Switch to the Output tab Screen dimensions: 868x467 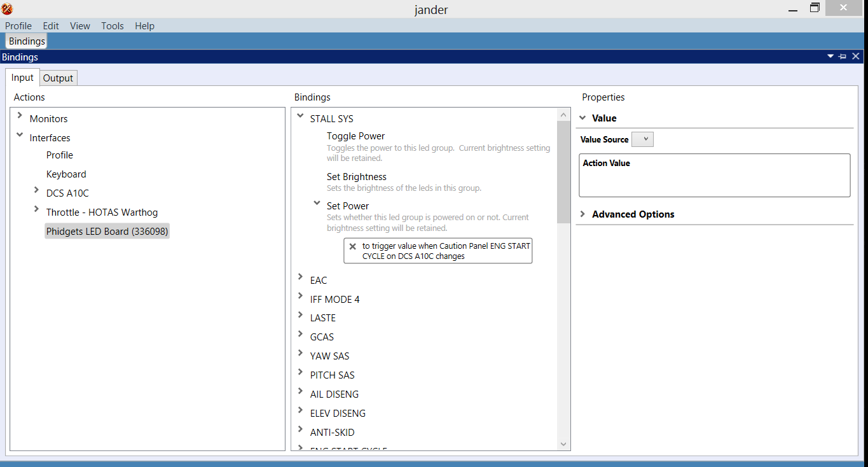pos(59,78)
